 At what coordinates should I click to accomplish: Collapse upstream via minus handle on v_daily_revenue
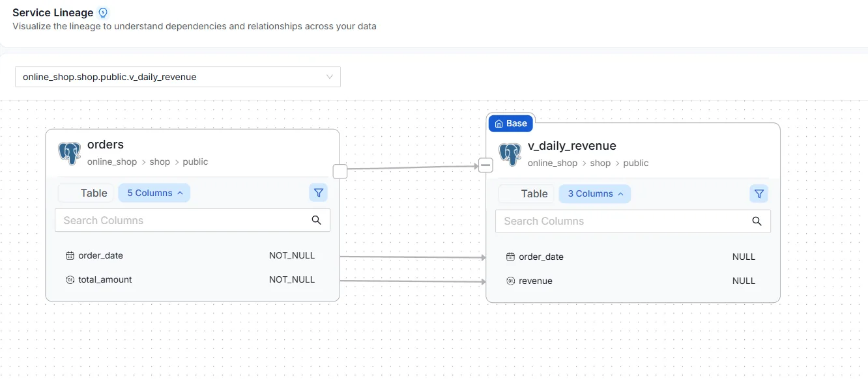485,165
